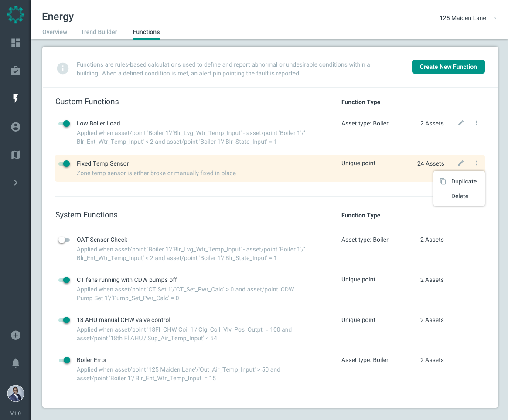
Task: Enable the OAT Sensor Check toggle
Action: click(64, 240)
